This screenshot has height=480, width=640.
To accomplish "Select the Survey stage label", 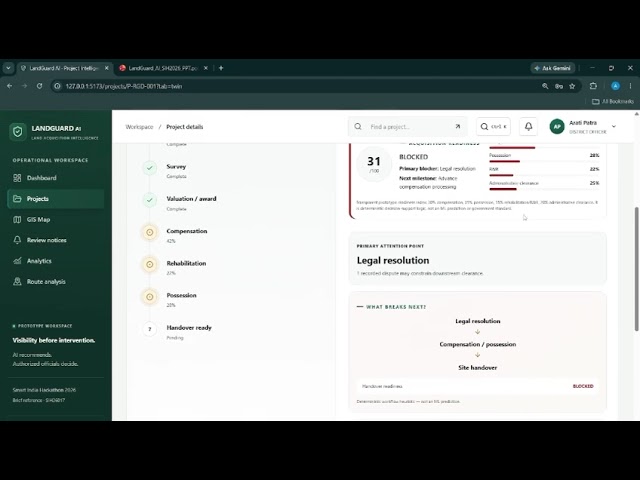I will coord(176,167).
